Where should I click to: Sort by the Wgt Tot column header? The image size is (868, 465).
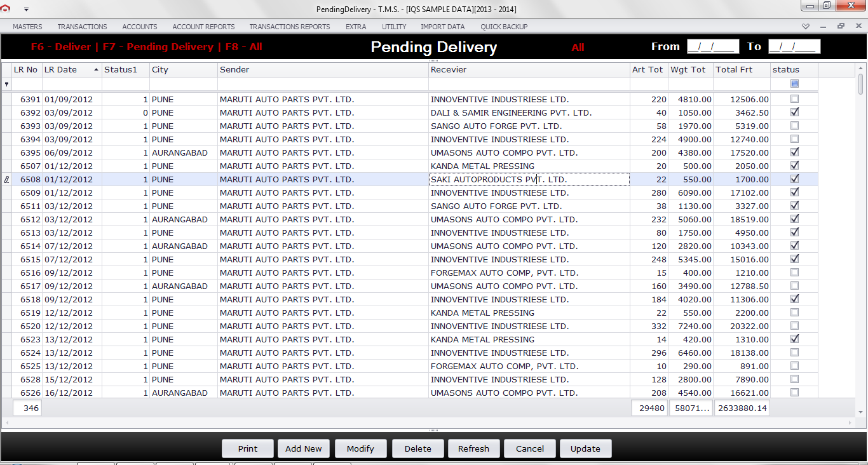pyautogui.click(x=691, y=70)
